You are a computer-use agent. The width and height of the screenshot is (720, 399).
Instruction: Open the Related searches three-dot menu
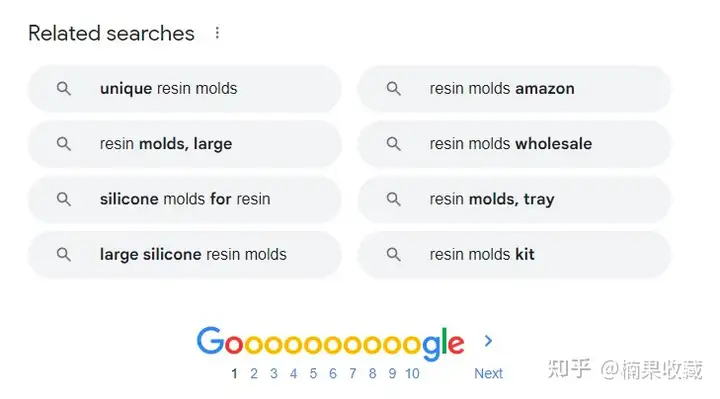(217, 33)
